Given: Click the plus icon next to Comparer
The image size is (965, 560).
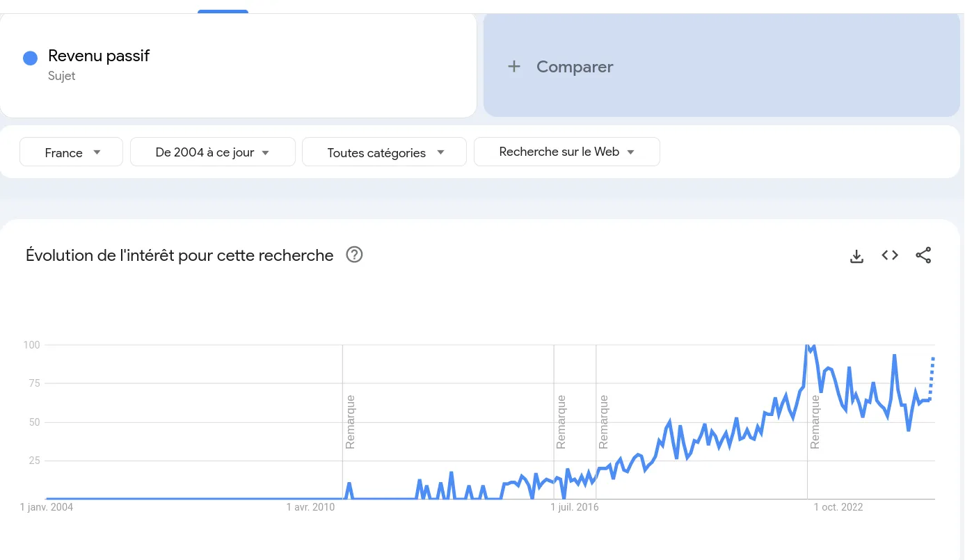Looking at the screenshot, I should point(514,66).
